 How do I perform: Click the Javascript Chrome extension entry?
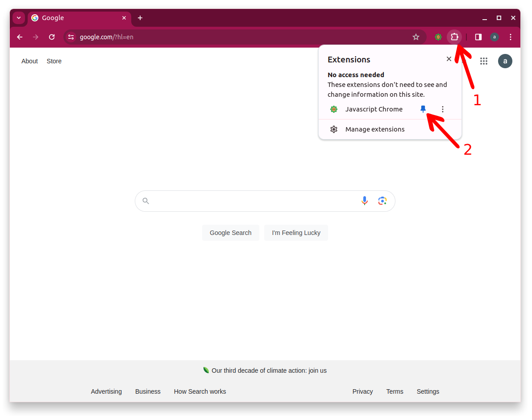coord(374,109)
